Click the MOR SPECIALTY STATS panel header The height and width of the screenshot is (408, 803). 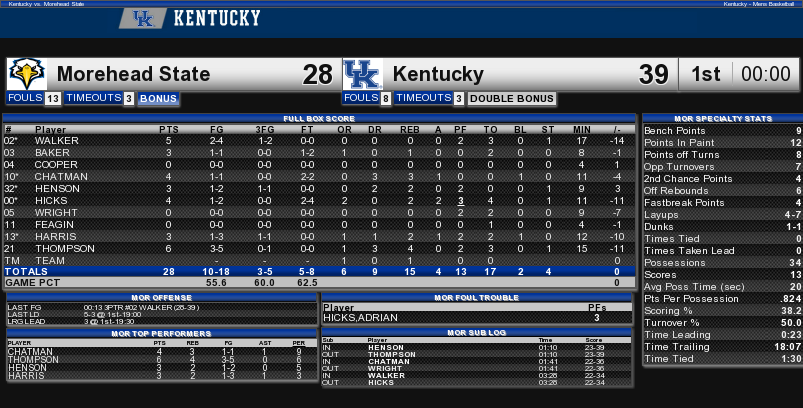[x=722, y=118]
